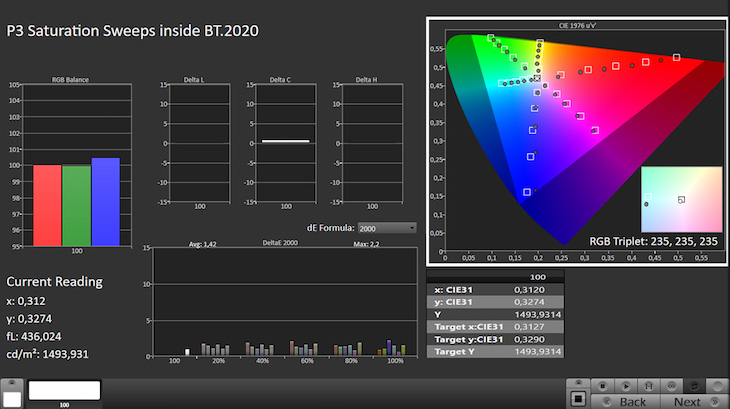
Task: Click the 'Max: 2,2' label
Action: tap(366, 244)
